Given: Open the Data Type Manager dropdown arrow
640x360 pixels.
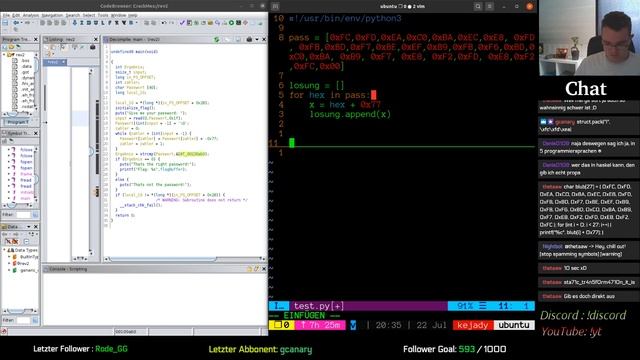Looking at the screenshot, I should (x=29, y=227).
